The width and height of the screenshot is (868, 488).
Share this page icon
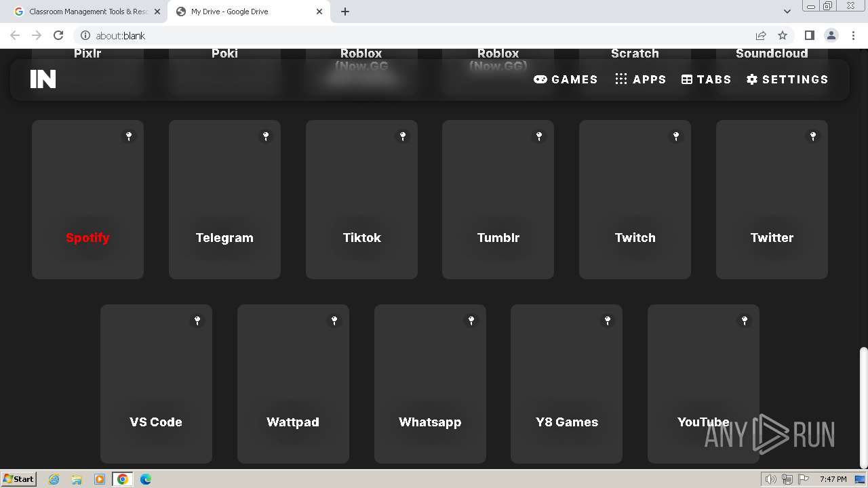761,35
